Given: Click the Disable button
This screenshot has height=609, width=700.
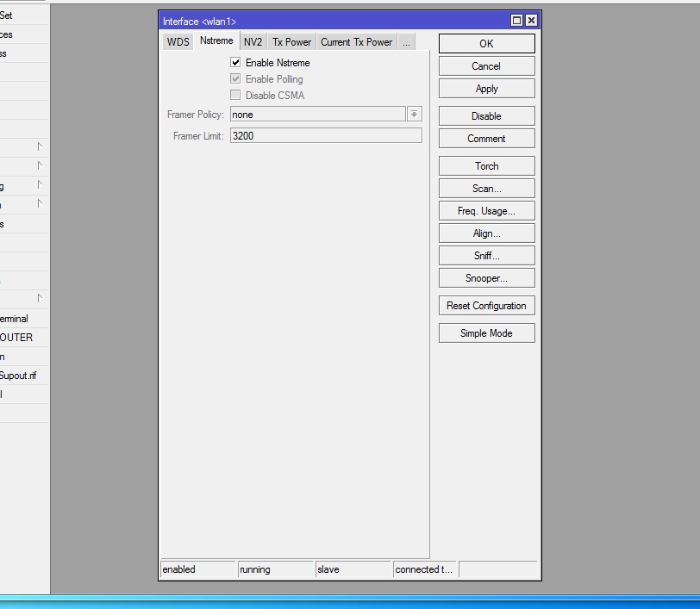Looking at the screenshot, I should 486,116.
